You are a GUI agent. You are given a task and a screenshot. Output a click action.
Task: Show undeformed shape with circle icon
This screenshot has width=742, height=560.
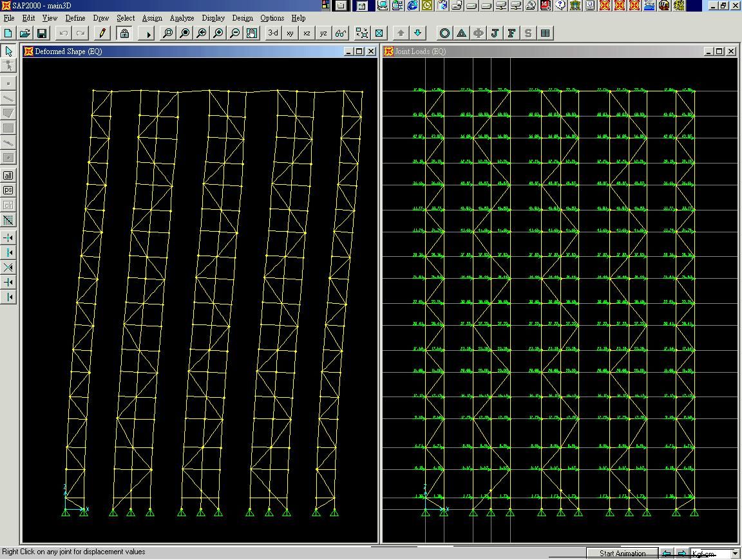(445, 33)
